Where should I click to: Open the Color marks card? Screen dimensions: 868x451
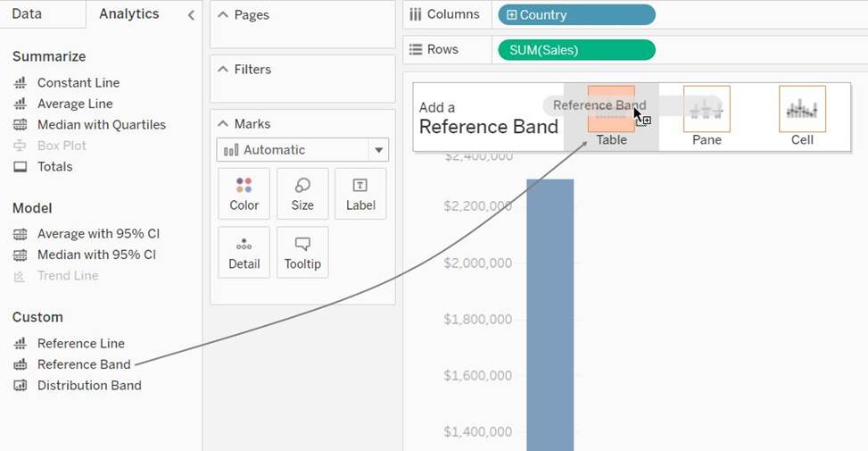244,194
